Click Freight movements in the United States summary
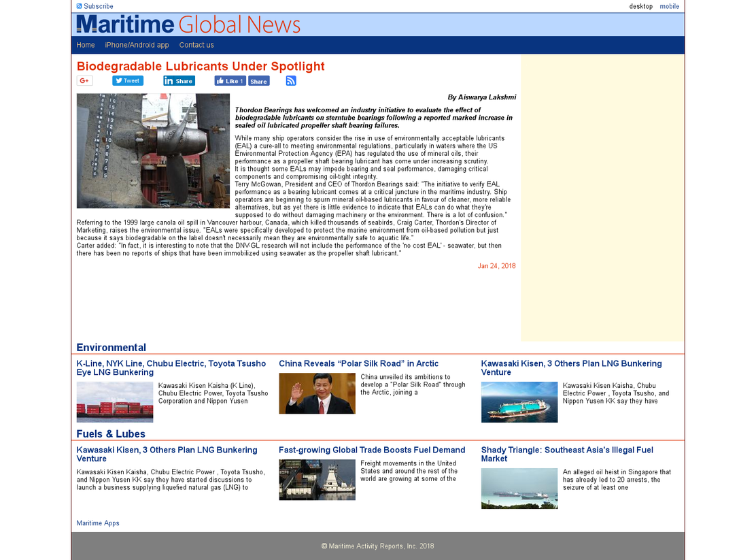 [x=409, y=471]
